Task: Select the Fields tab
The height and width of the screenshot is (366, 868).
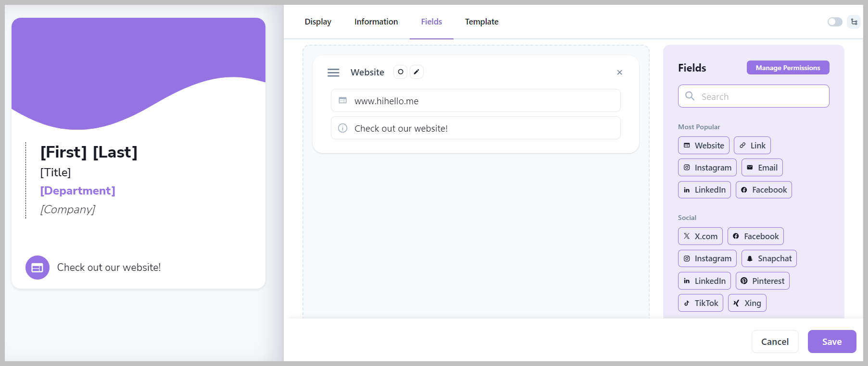Action: [431, 22]
